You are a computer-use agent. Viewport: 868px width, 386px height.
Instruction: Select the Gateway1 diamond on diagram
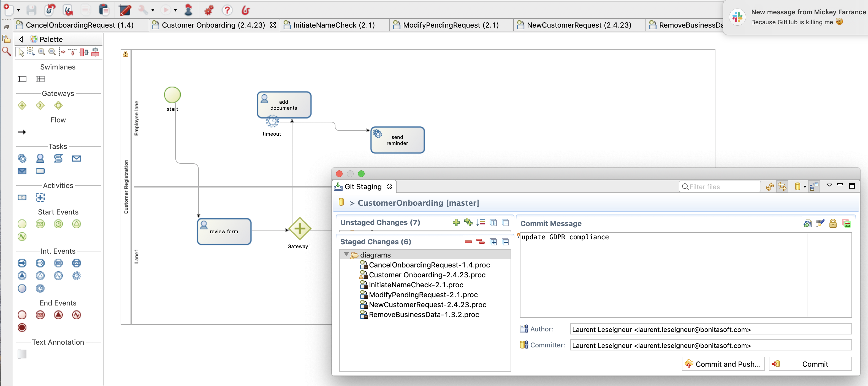pos(300,228)
